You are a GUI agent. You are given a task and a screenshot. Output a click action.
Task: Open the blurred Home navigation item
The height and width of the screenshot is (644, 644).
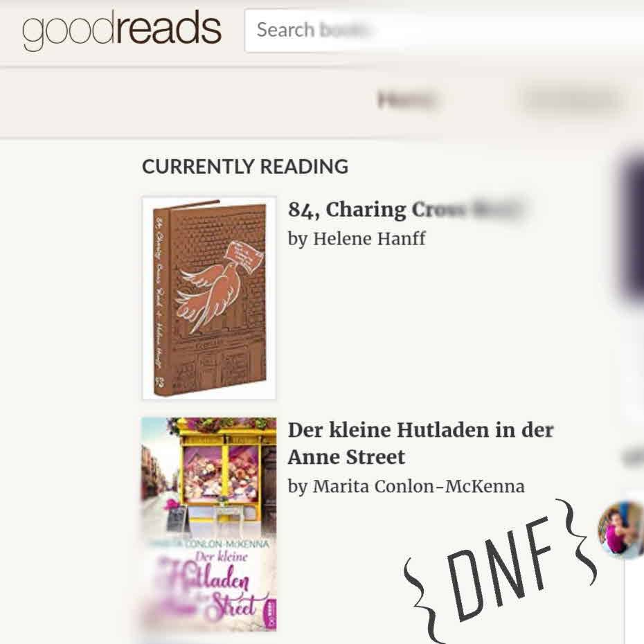click(406, 100)
